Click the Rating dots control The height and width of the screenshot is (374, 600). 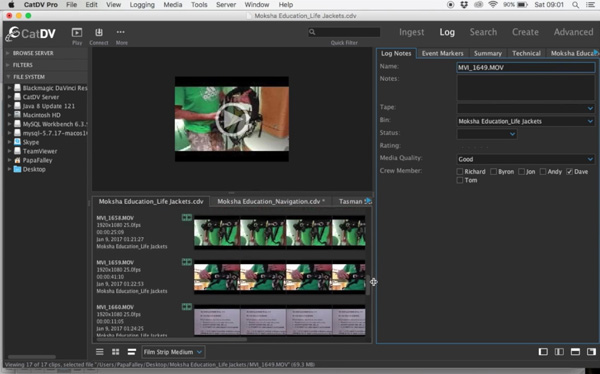click(x=474, y=147)
